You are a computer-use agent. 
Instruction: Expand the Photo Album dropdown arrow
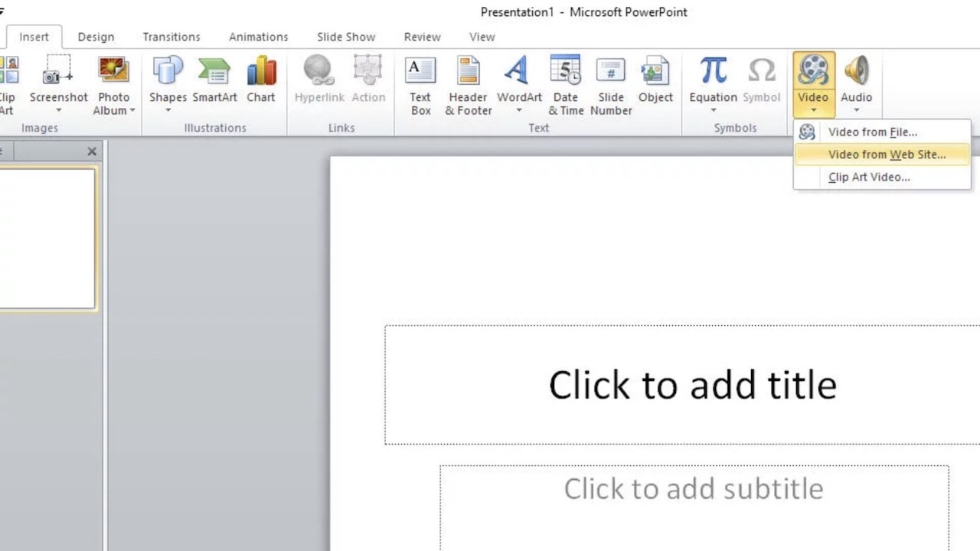[x=132, y=111]
